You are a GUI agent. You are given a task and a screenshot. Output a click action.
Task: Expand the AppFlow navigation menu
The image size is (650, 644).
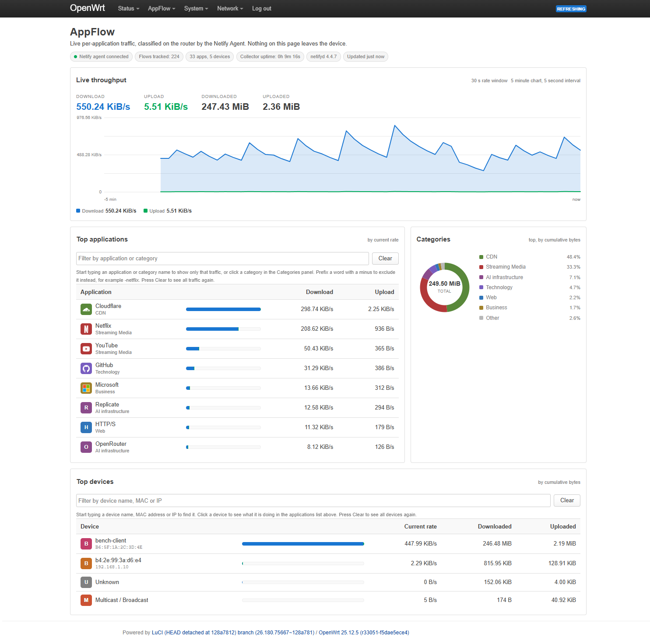(162, 9)
